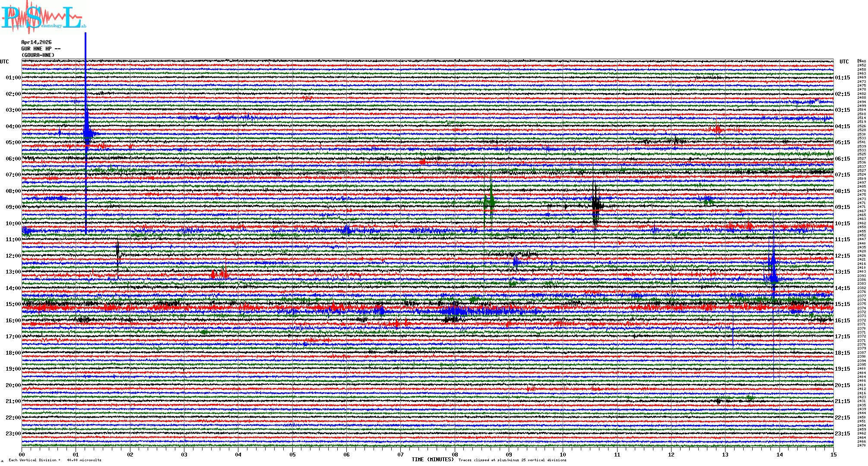
Task: Click minute 15 on the bottom axis
Action: (x=833, y=455)
